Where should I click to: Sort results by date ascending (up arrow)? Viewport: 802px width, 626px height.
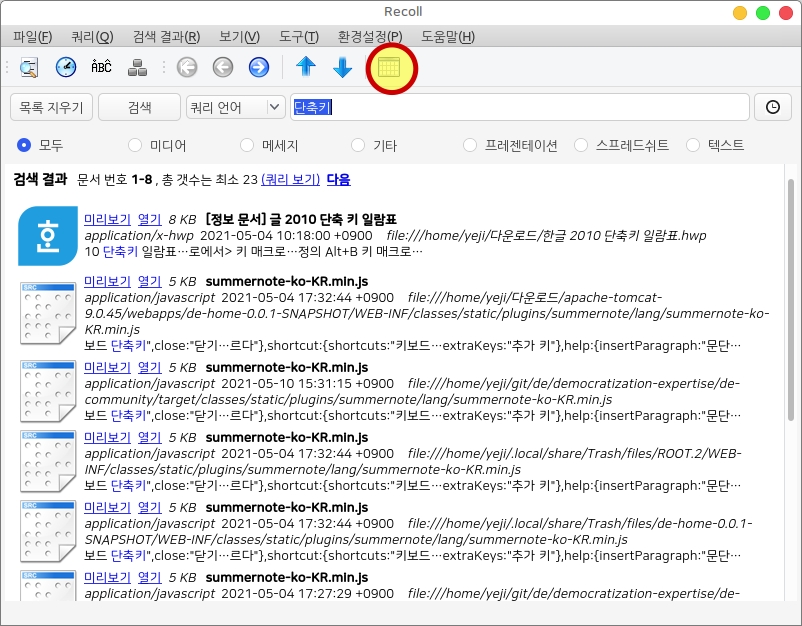(x=306, y=68)
